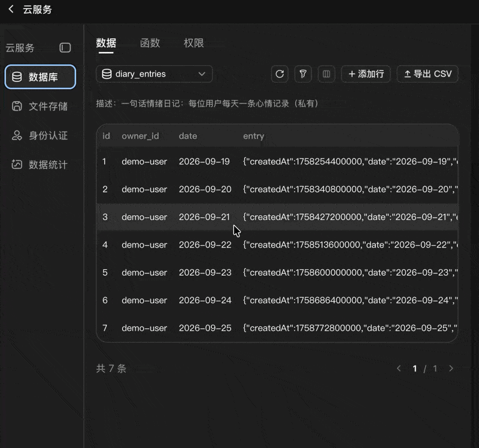Click the entry column header
Screen dimensions: 479x448
[x=253, y=136]
